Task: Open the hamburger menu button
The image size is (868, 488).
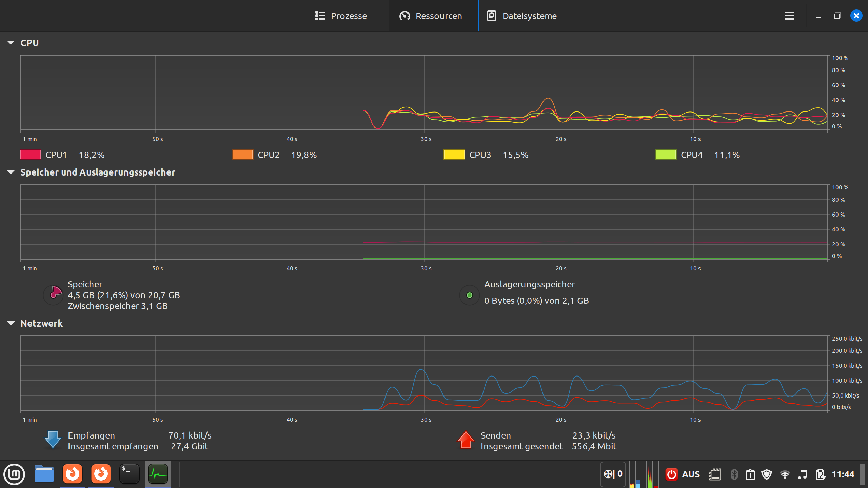Action: [x=789, y=16]
